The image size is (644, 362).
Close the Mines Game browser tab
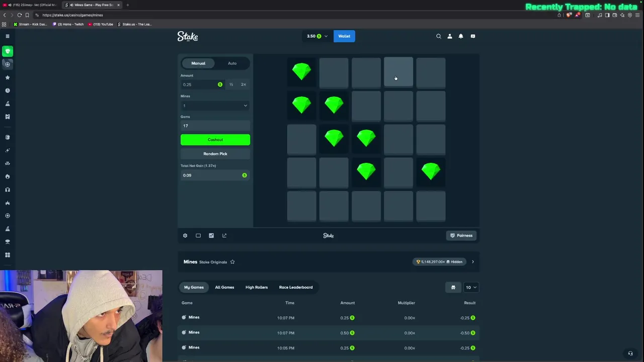coord(119,5)
